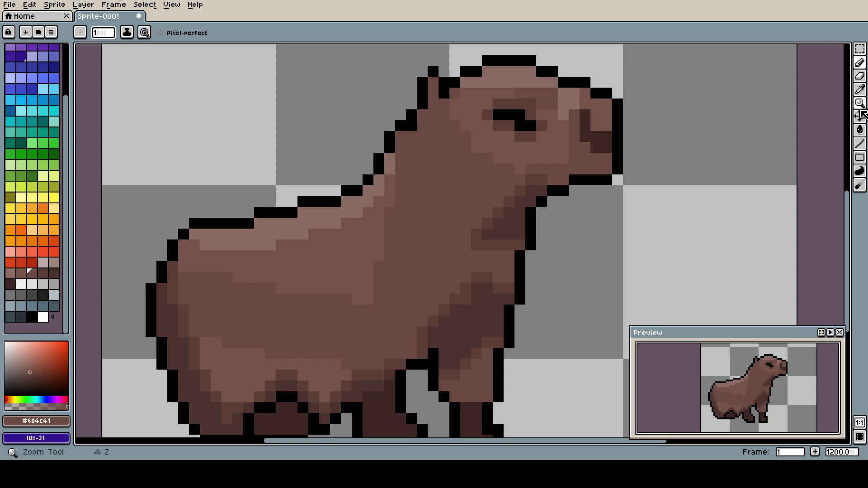Click the palette presets square button

(x=38, y=32)
